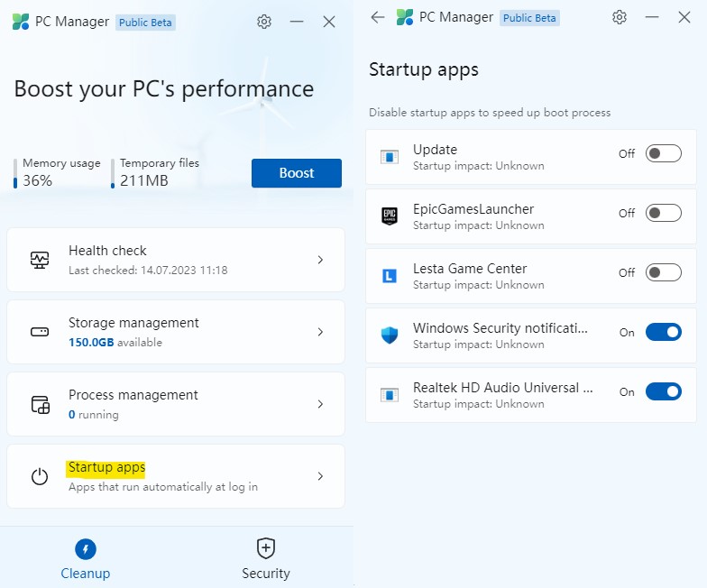Disable Windows Security notification startup toggle
The image size is (707, 588).
pyautogui.click(x=664, y=332)
